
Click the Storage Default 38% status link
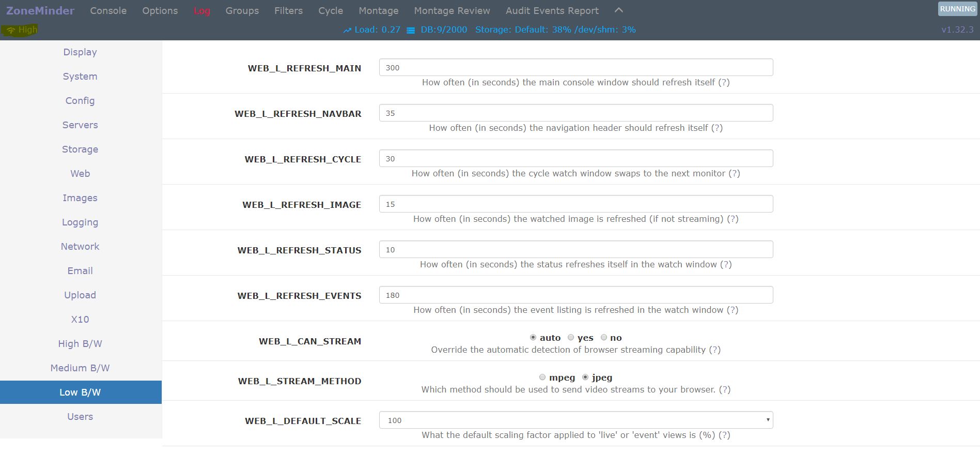click(523, 30)
